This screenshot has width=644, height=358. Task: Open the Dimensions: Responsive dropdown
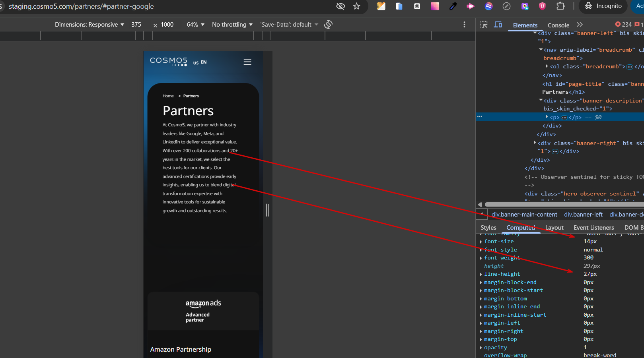coord(89,25)
